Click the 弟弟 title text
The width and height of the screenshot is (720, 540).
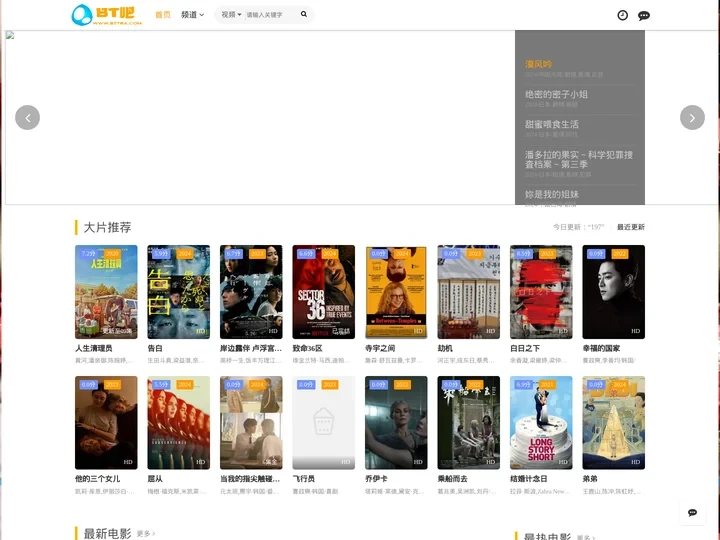(x=590, y=478)
